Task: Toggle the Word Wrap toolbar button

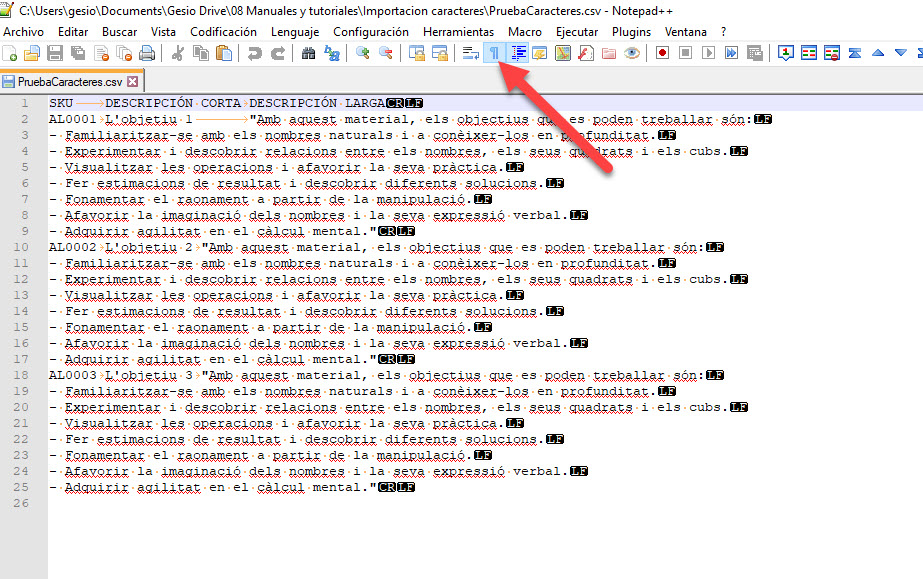Action: pyautogui.click(x=470, y=54)
